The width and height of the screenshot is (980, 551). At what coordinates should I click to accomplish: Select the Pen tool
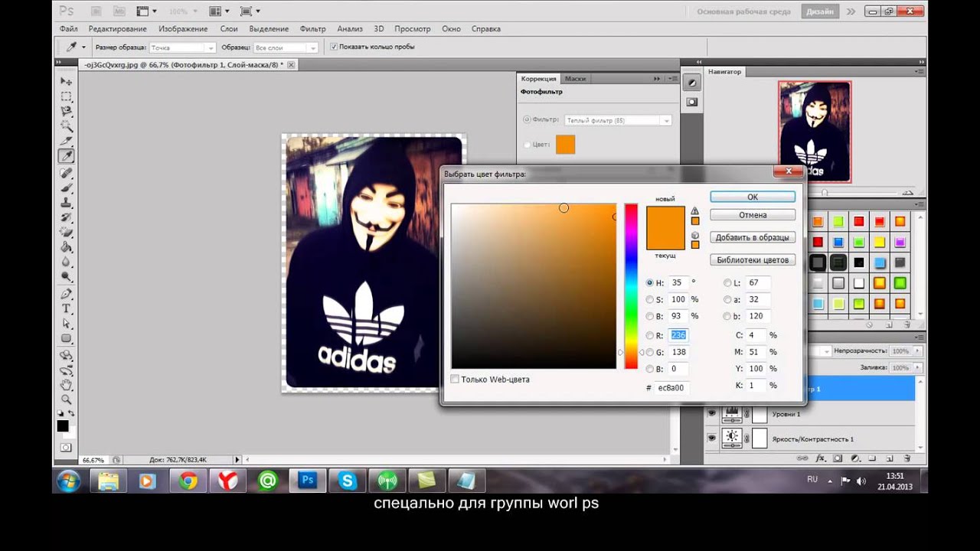(x=67, y=295)
